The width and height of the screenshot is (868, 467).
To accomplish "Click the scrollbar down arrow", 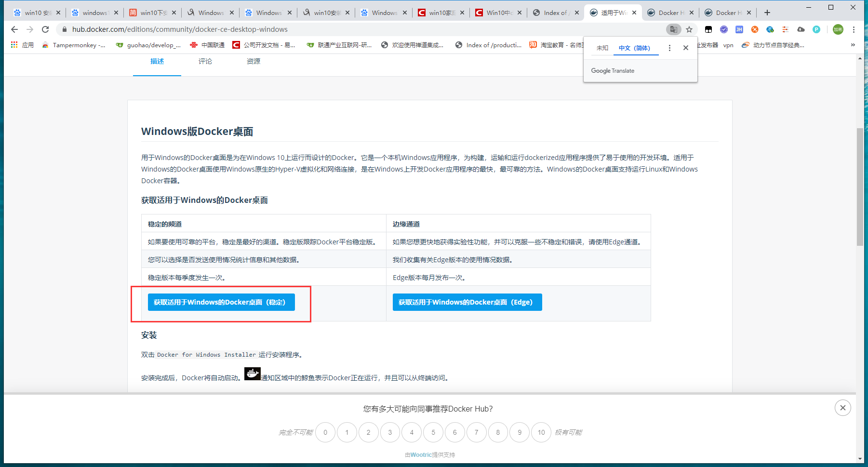I will point(860,459).
